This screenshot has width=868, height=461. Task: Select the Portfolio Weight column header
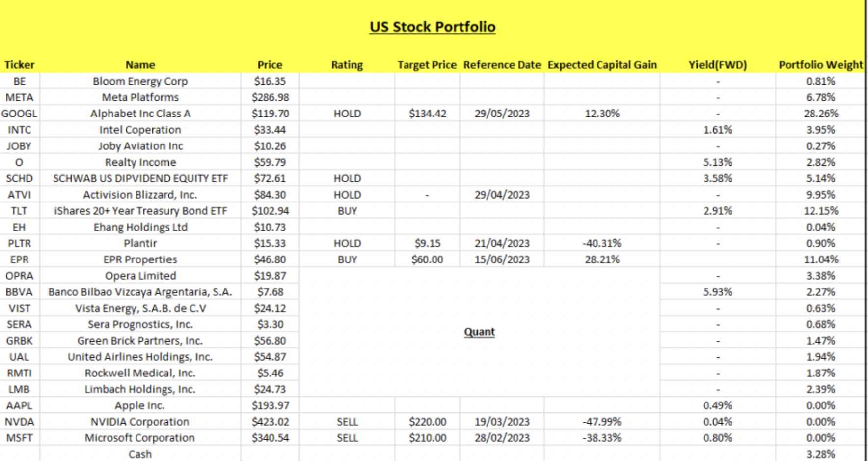pos(820,65)
